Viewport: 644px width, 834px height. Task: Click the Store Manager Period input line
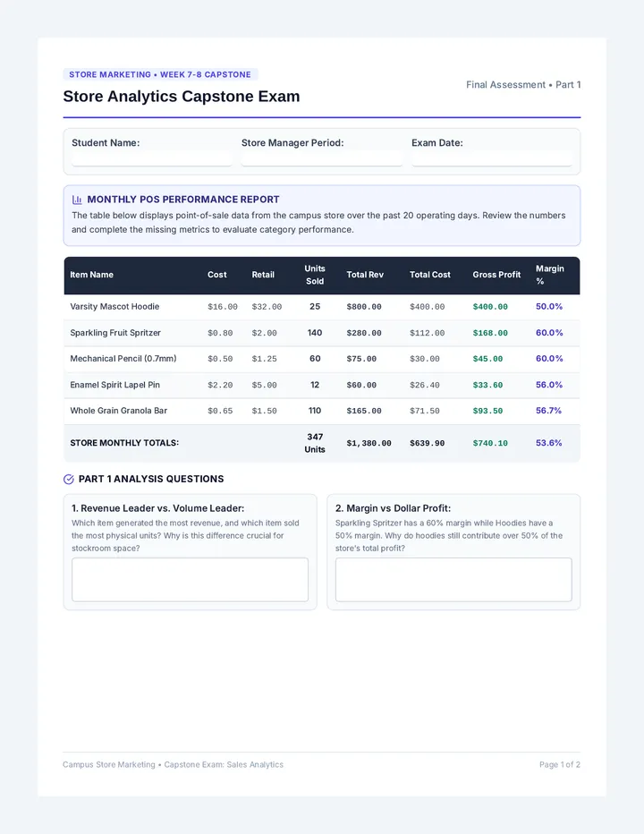(321, 159)
